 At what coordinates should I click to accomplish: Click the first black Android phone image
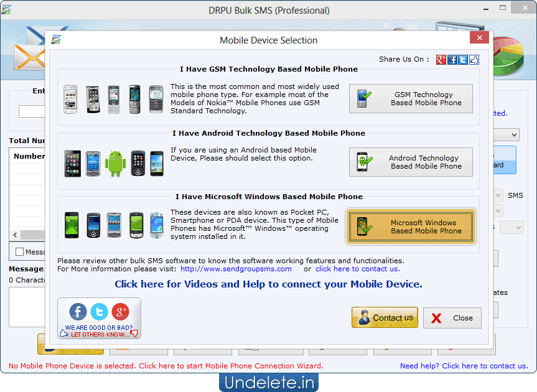coord(73,163)
